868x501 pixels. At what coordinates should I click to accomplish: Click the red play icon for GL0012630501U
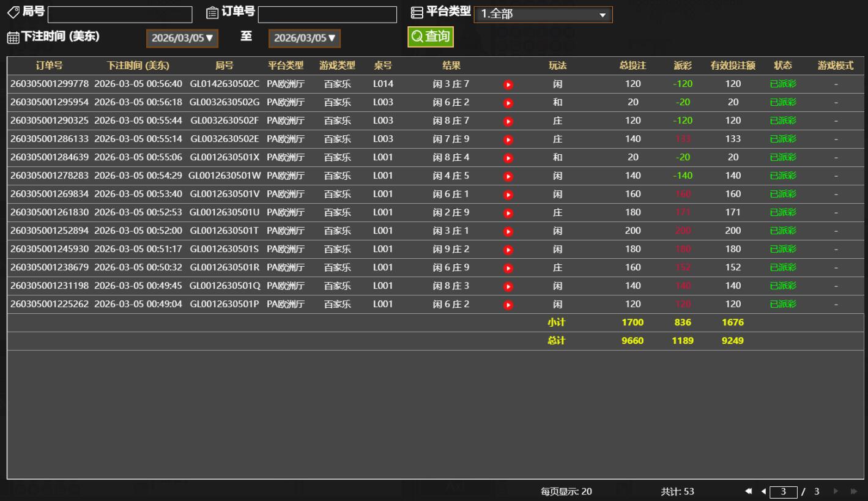tap(508, 213)
